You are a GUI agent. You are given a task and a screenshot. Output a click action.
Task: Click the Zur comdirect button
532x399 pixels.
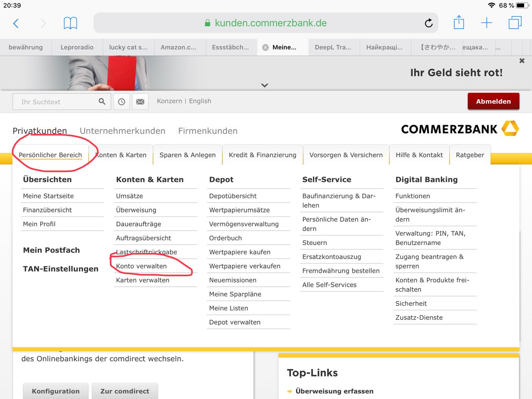(x=125, y=391)
